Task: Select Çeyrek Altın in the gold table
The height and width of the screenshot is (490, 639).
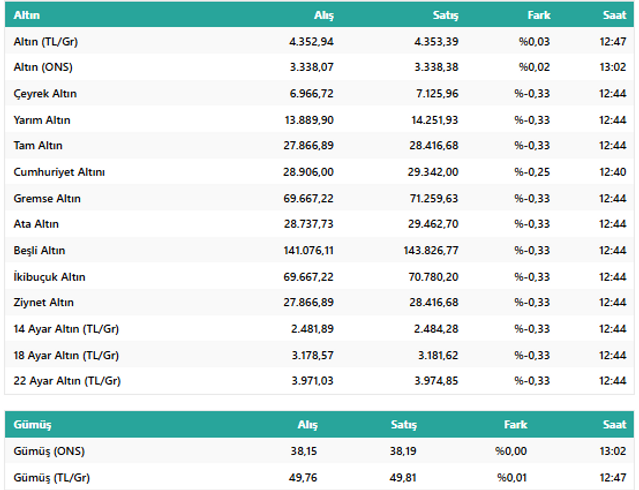Action: [x=45, y=93]
